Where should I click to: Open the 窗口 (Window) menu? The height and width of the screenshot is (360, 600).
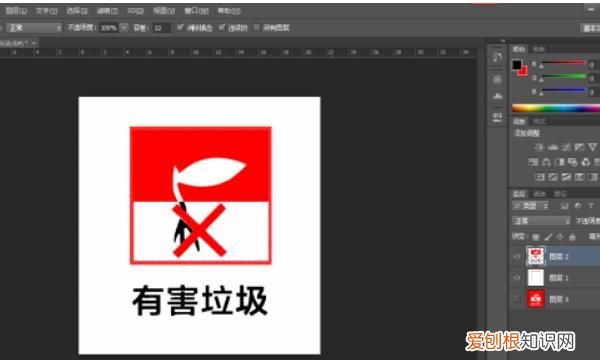click(x=196, y=11)
